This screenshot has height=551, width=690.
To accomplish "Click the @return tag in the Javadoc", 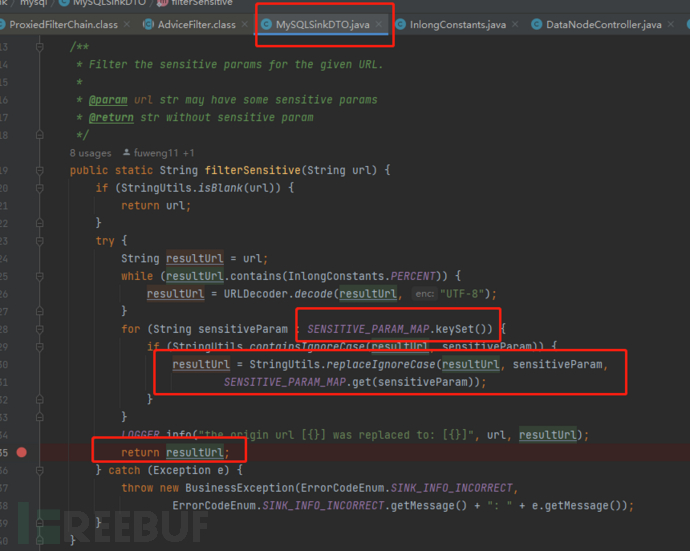I will [111, 118].
